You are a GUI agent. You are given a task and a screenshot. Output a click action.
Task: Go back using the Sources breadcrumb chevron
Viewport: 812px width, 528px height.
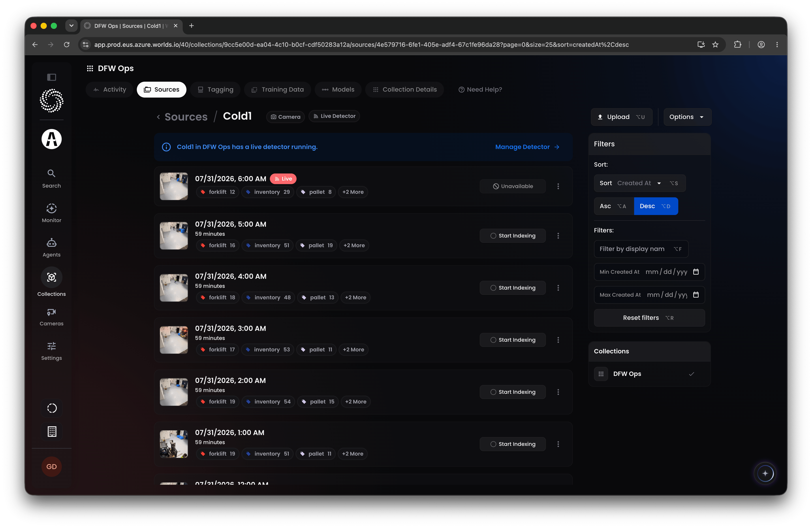pyautogui.click(x=158, y=117)
